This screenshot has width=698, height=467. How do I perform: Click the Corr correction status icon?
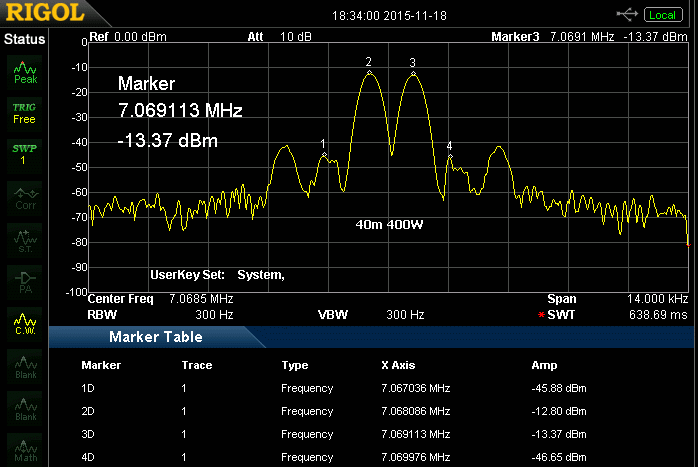[x=25, y=196]
